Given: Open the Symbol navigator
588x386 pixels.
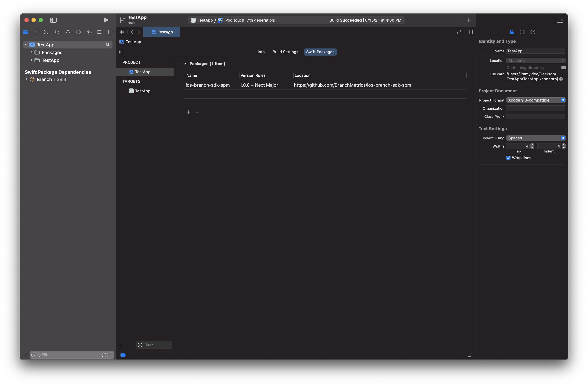Looking at the screenshot, I should coord(47,32).
